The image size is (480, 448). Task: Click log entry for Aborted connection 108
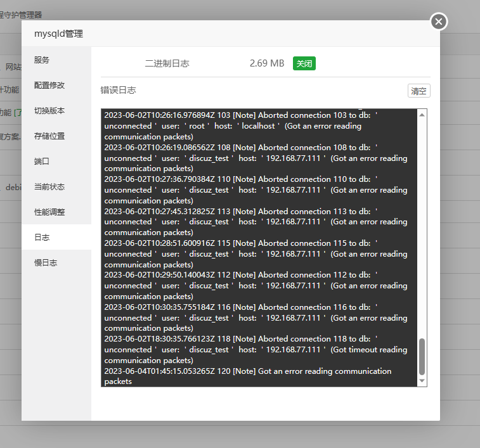click(256, 158)
